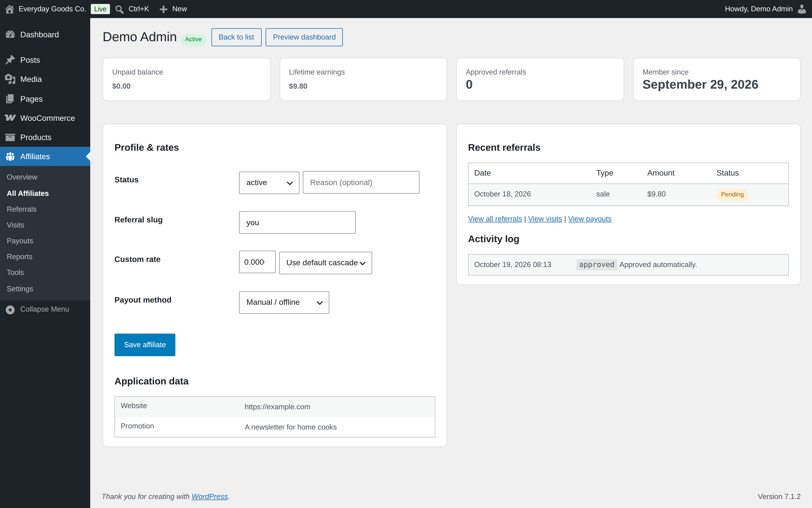The height and width of the screenshot is (508, 812).
Task: Click the plus icon next to New
Action: [164, 9]
